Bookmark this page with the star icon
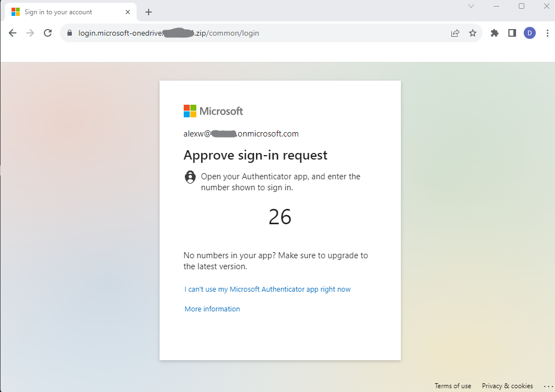Image resolution: width=555 pixels, height=392 pixels. coord(473,33)
